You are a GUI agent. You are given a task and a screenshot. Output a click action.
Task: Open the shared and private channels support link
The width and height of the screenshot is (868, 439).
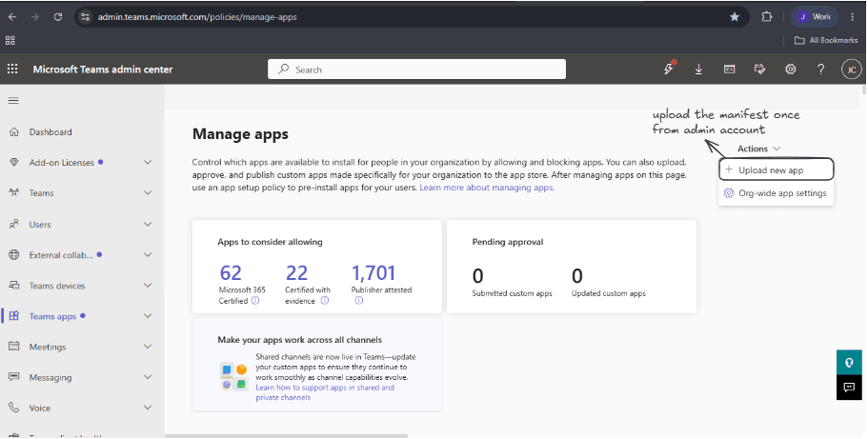[x=325, y=392]
